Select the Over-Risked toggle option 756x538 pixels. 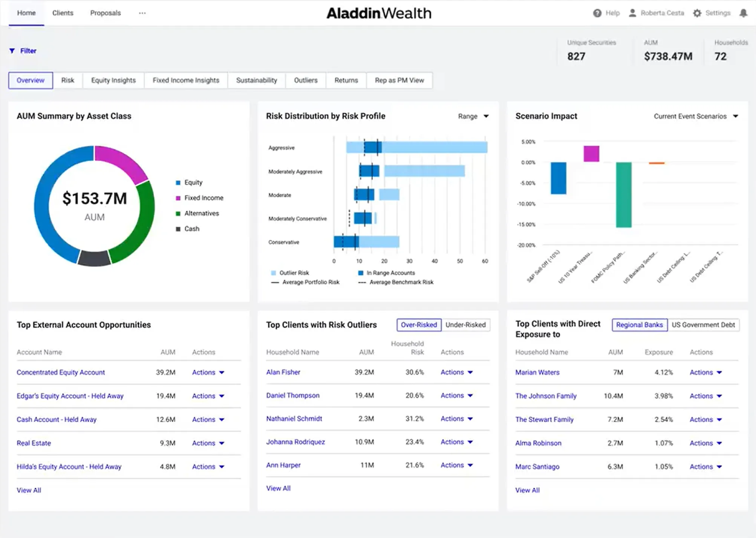pyautogui.click(x=418, y=324)
